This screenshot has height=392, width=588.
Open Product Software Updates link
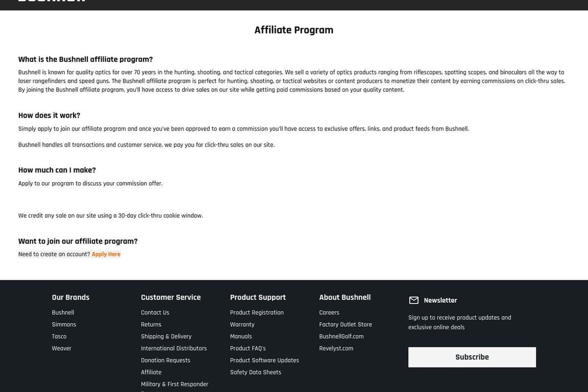[264, 360]
